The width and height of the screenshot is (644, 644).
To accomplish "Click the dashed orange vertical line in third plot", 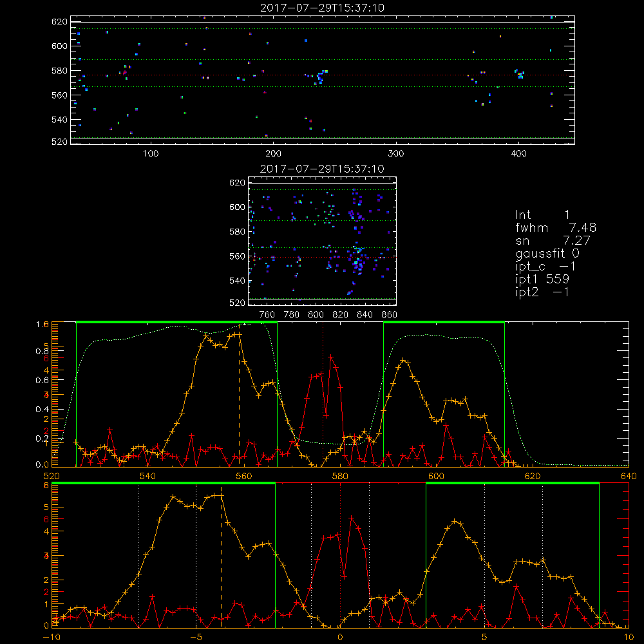I will (240, 394).
